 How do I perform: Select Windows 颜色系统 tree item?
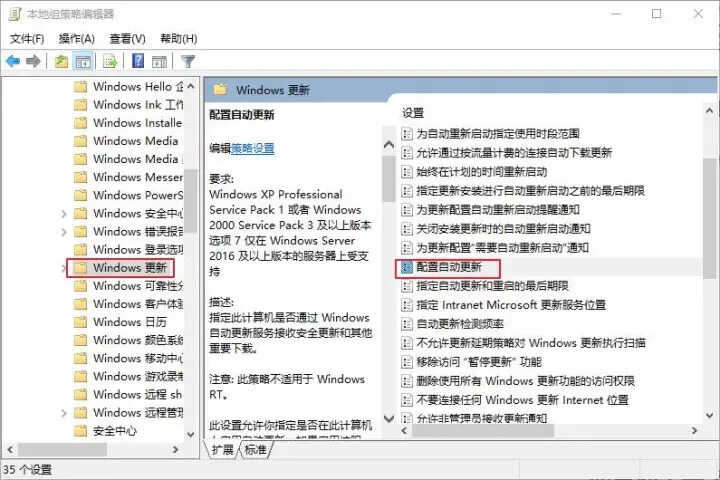[138, 340]
